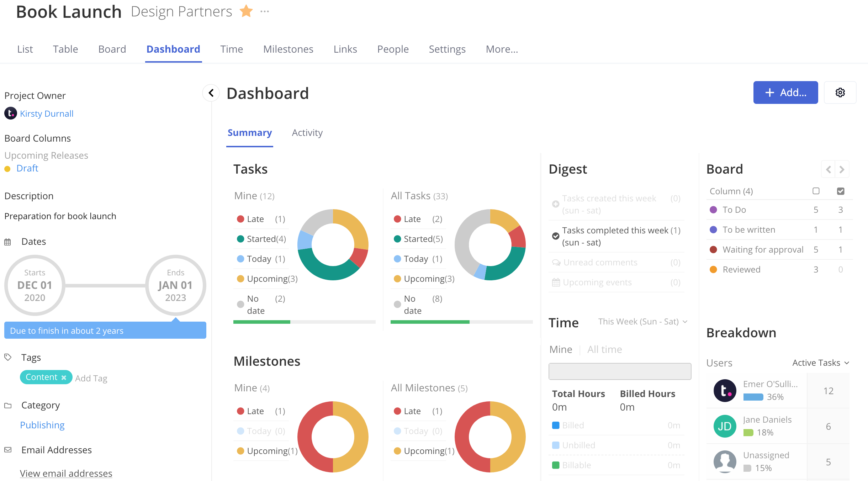The height and width of the screenshot is (481, 868).
Task: Click the settings gear next to Add button
Action: click(x=840, y=92)
